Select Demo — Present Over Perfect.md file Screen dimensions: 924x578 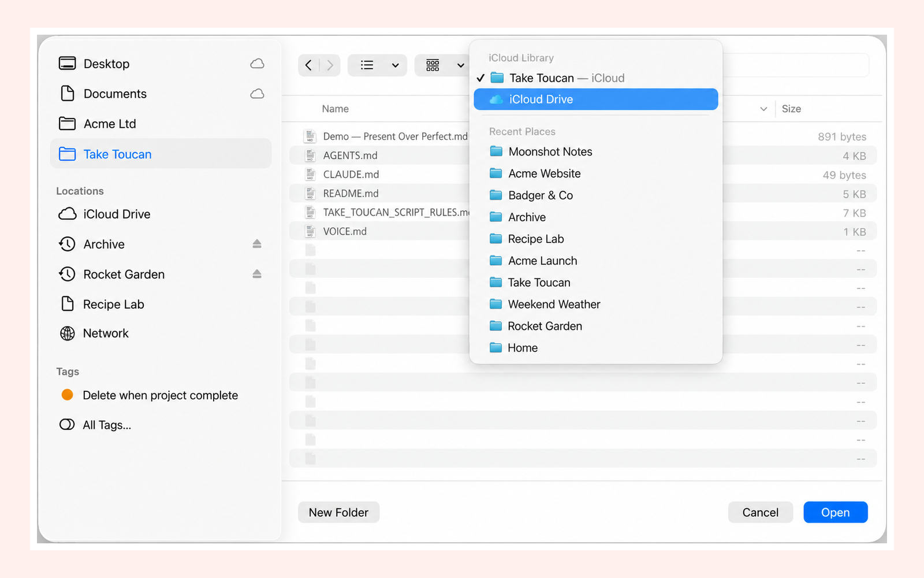pyautogui.click(x=395, y=136)
